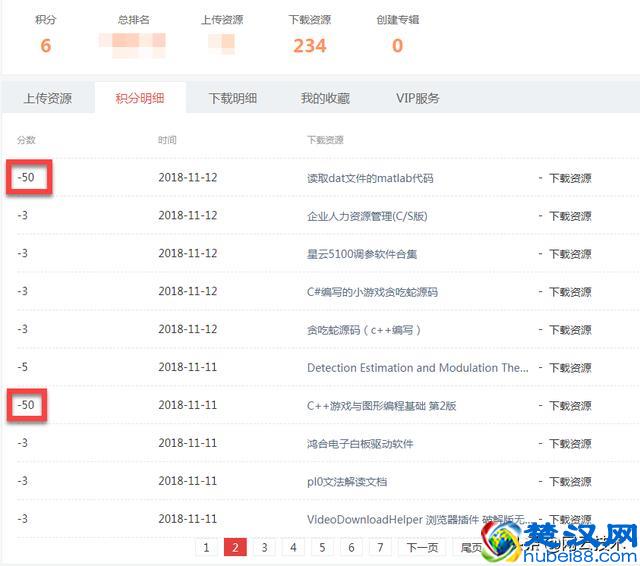Click 下载资源 label in the 鸿合电子白板驱动软件 row
640x566 pixels.
pos(570,444)
